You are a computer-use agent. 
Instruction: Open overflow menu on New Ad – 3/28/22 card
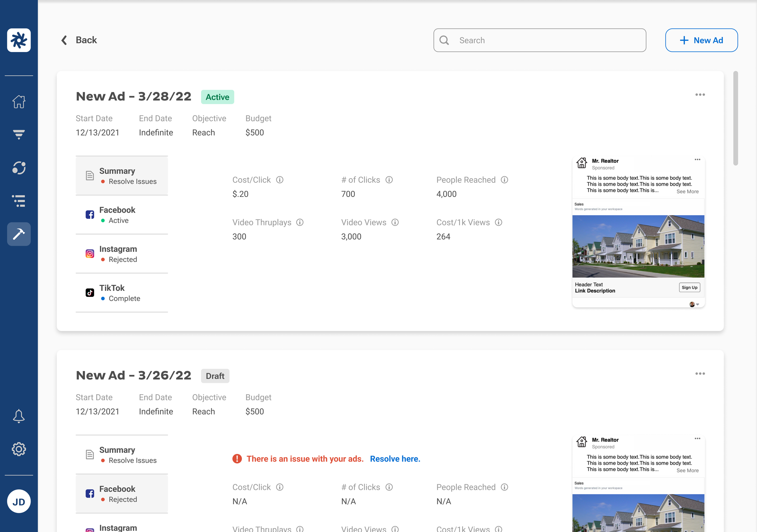700,94
